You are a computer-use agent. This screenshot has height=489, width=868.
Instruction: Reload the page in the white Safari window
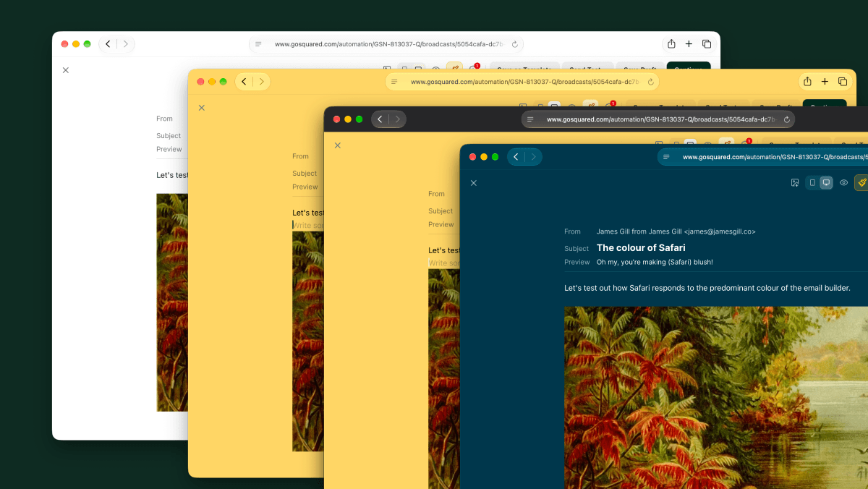pos(514,44)
